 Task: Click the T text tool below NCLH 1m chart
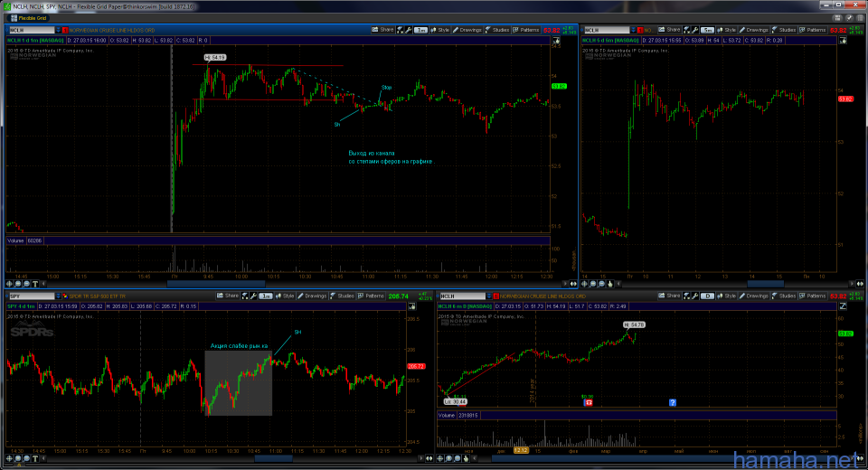point(35,284)
